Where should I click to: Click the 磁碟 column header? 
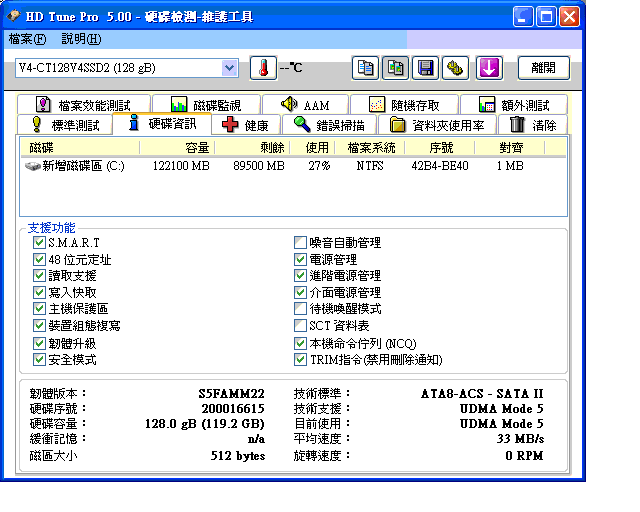pyautogui.click(x=80, y=147)
